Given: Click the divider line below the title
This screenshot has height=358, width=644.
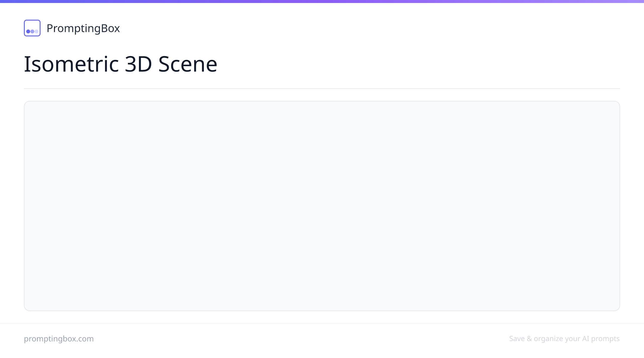Looking at the screenshot, I should (x=322, y=89).
